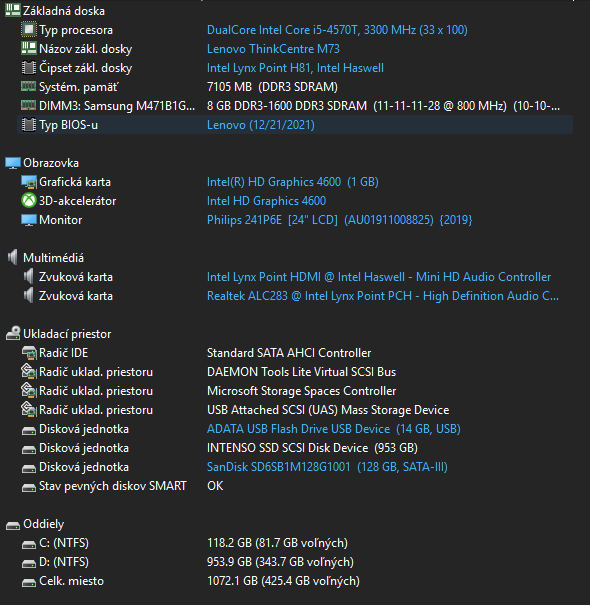This screenshot has width=590, height=605.
Task: Click the Typ procesora CPU icon
Action: [x=29, y=30]
